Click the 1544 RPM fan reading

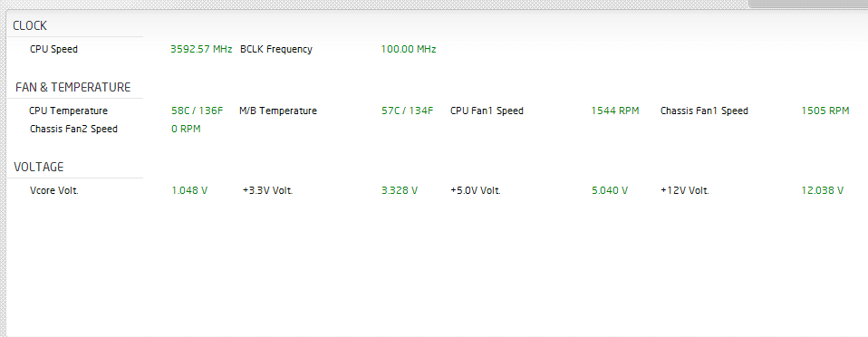point(615,111)
